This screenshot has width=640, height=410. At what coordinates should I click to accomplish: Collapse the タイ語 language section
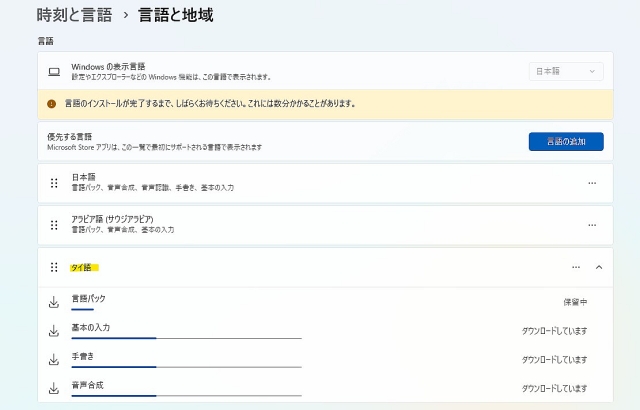click(599, 267)
